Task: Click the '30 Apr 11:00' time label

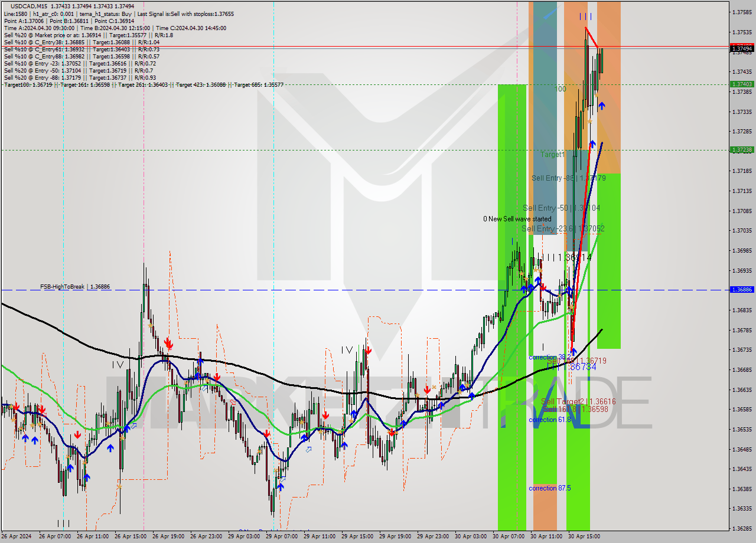Action: [x=545, y=537]
